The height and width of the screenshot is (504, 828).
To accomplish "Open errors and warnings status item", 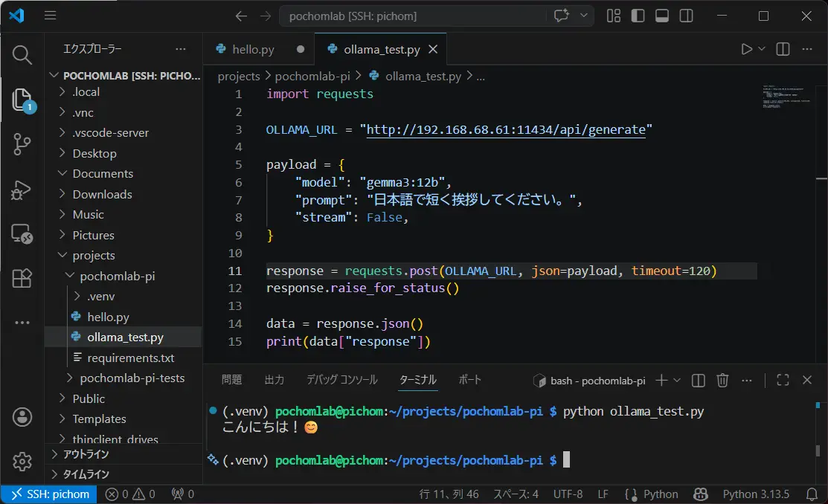I will coord(130,494).
